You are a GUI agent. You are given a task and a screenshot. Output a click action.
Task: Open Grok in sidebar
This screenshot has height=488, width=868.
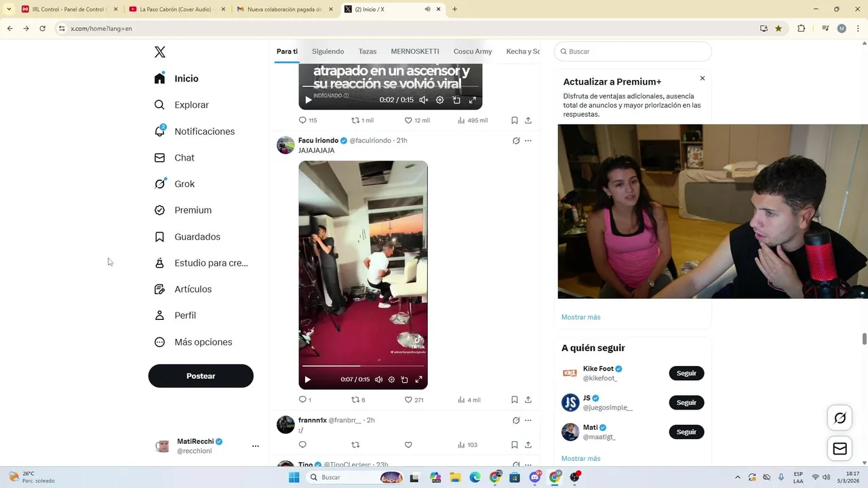(174, 184)
